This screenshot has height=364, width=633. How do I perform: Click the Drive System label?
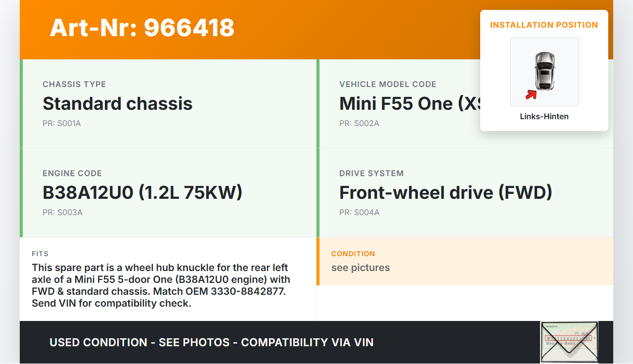[x=371, y=173]
